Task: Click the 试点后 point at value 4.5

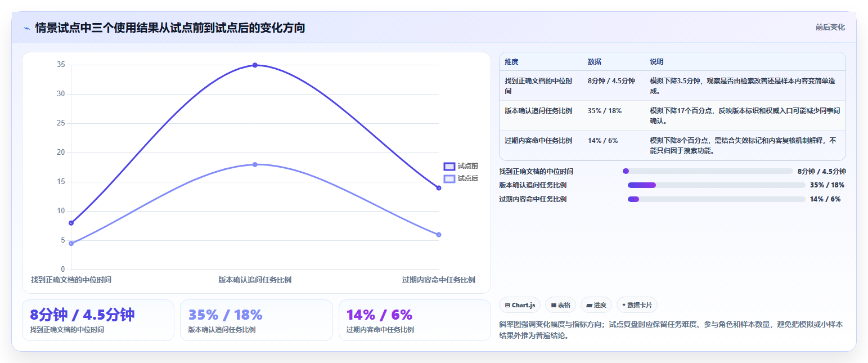Action: click(71, 243)
